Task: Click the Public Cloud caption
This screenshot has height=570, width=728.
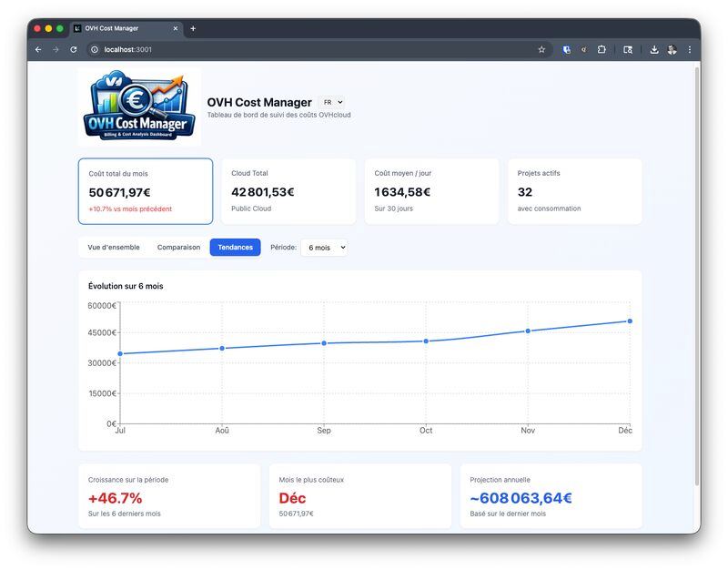Action: (x=251, y=209)
